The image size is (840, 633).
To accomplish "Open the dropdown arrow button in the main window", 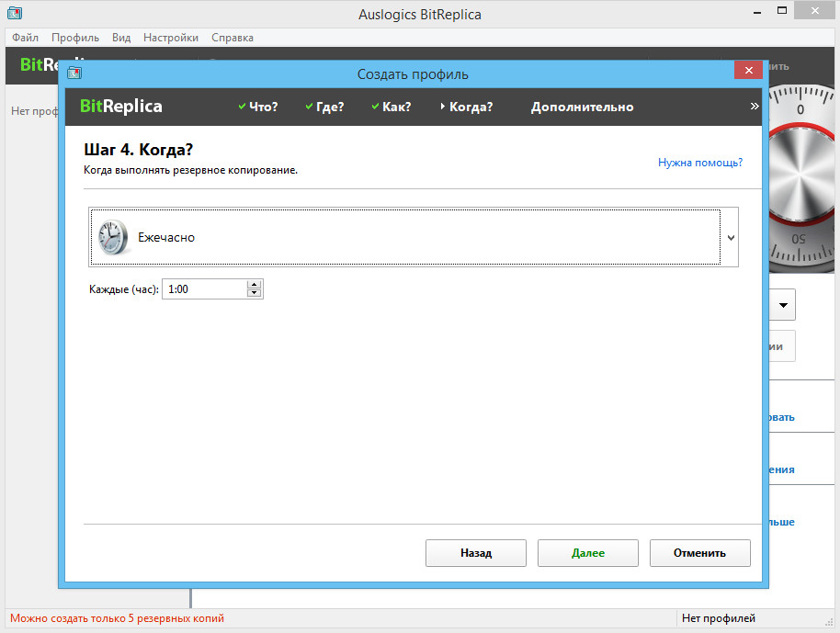I will [783, 305].
